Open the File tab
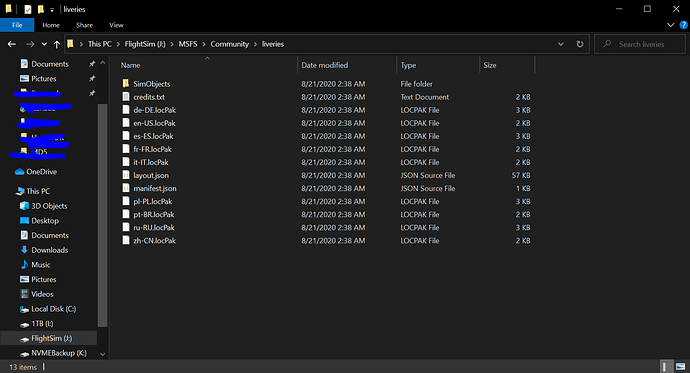The width and height of the screenshot is (690, 373). (17, 25)
